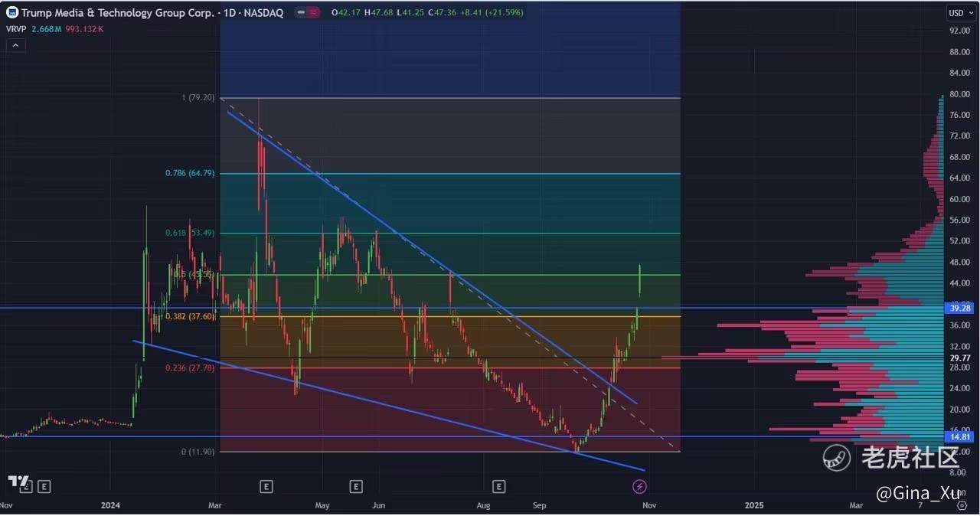
Task: Click the 64.00 price axis label
Action: coord(959,178)
